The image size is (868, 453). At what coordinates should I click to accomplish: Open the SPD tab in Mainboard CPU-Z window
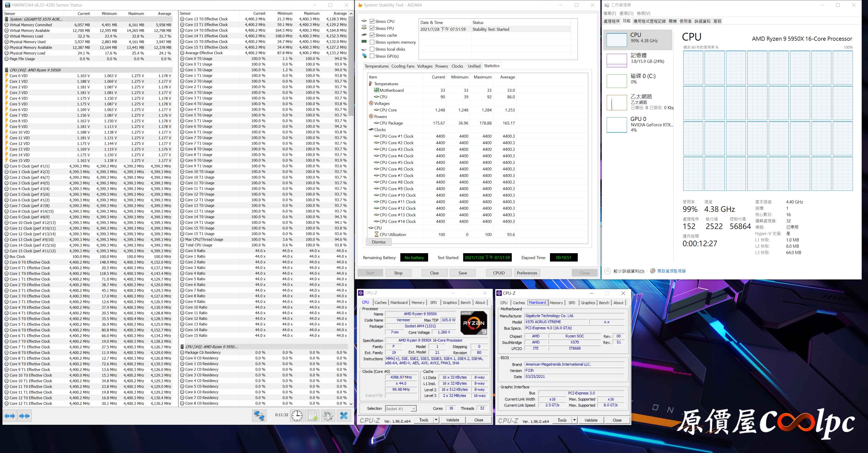click(x=571, y=303)
